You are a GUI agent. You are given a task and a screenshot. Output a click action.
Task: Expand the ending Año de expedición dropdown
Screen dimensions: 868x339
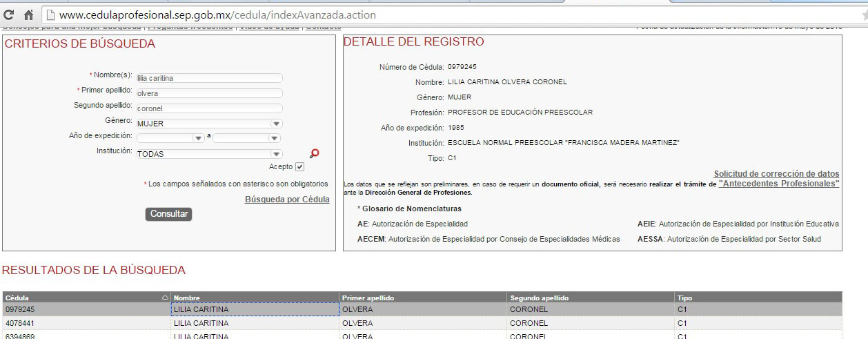tap(276, 138)
